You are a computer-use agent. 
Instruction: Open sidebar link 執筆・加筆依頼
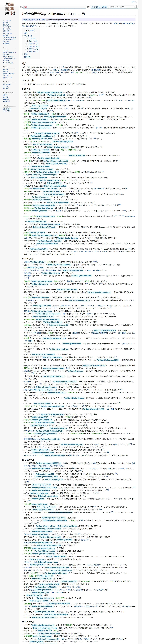(x=7, y=33)
